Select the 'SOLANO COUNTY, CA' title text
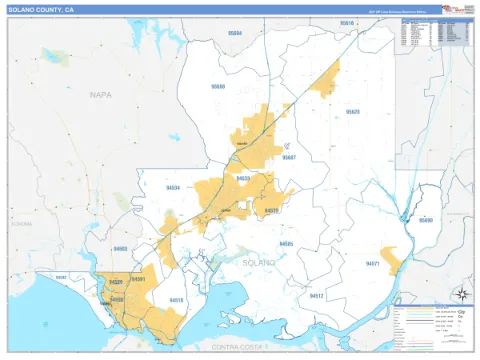480x360 pixels. [41, 10]
